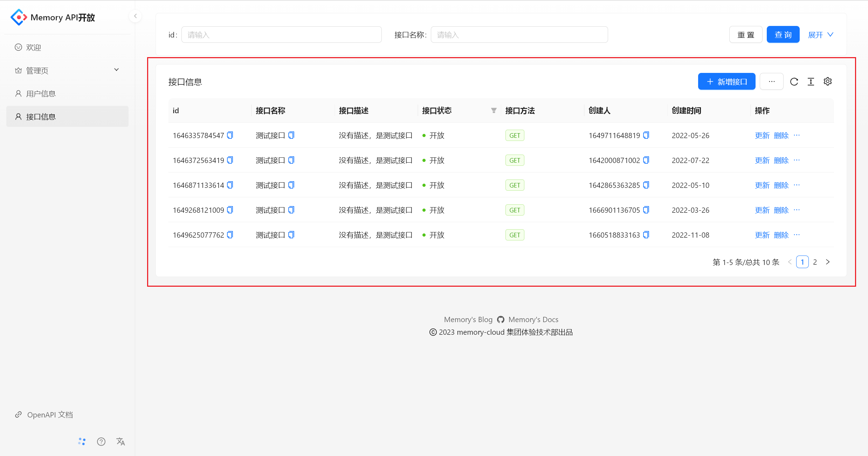Open the 欢迎 menu item
This screenshot has width=868, height=456.
point(67,47)
